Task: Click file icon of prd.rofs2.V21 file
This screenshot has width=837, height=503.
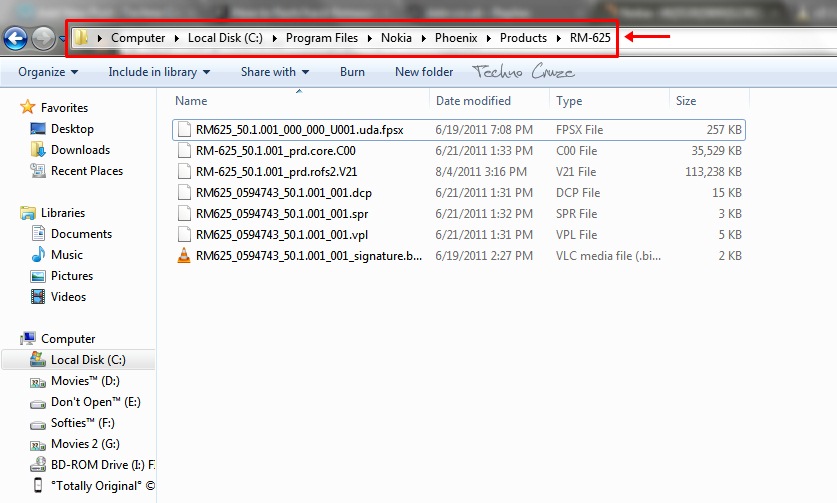Action: click(x=184, y=171)
